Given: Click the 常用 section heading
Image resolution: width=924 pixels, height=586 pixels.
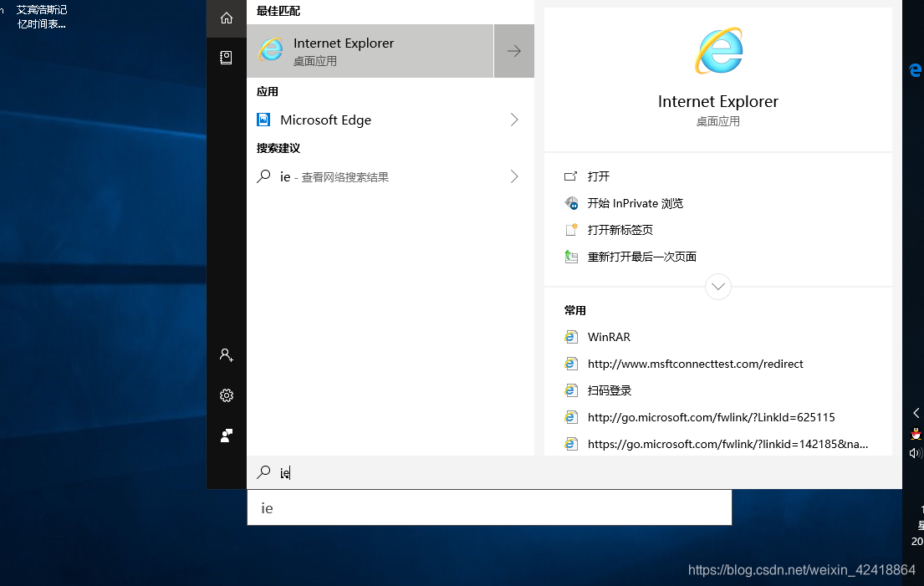Looking at the screenshot, I should tap(574, 310).
